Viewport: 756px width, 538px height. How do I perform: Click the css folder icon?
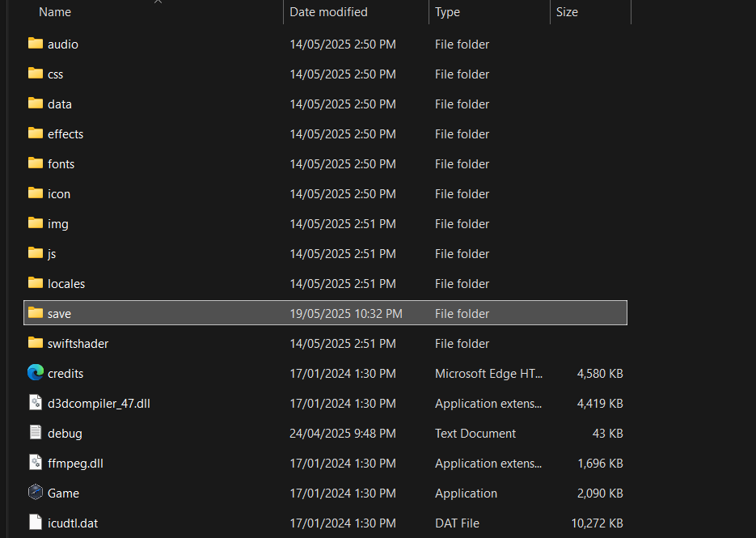click(x=36, y=74)
